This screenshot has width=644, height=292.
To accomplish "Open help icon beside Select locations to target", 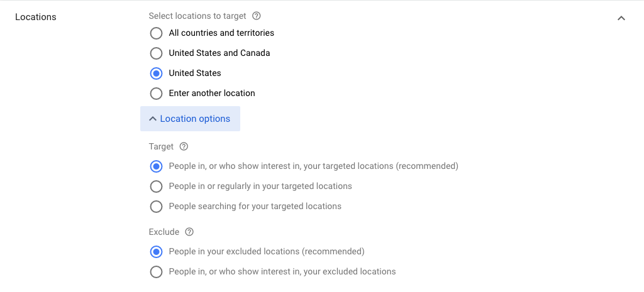I will click(257, 16).
